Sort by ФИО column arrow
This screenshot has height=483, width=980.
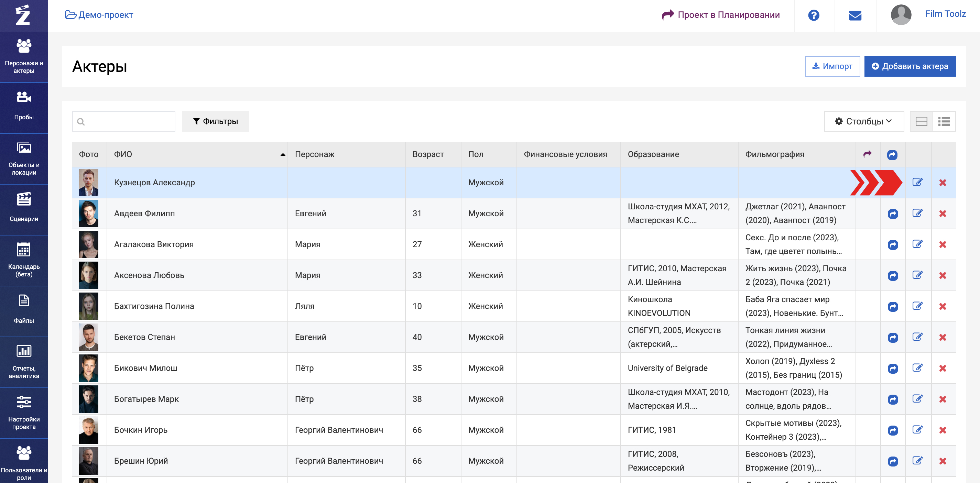[x=283, y=154]
